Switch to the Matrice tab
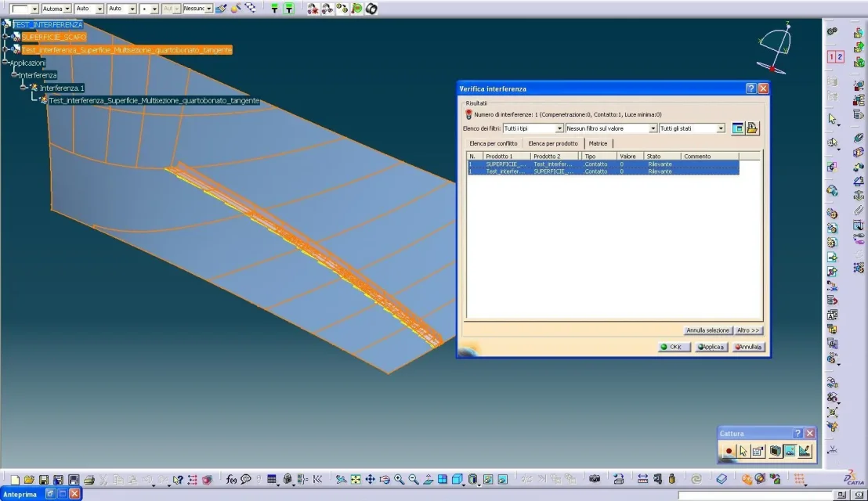The height and width of the screenshot is (501, 868). 598,144
